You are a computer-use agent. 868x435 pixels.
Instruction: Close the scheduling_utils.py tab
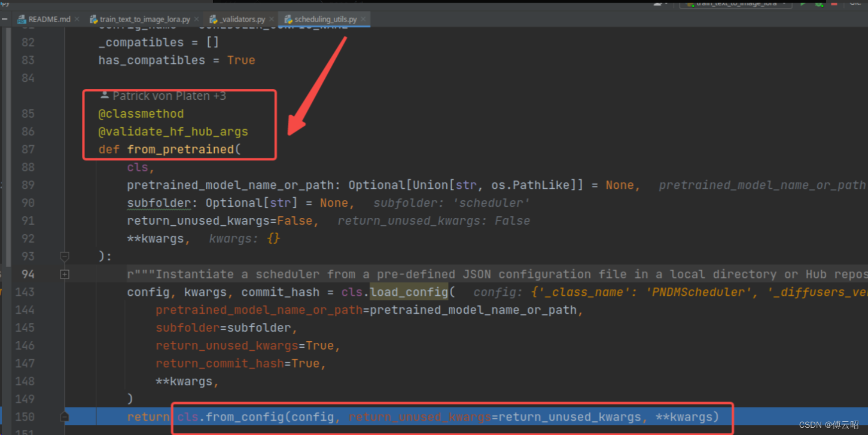(363, 19)
